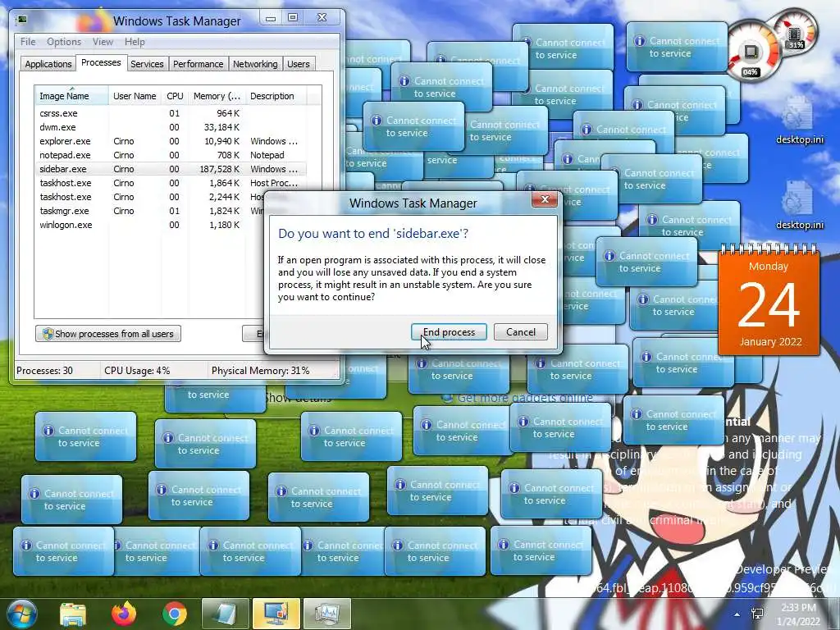Click the Task Manager title bar icon
Viewport: 840px width, 630px height.
point(22,21)
